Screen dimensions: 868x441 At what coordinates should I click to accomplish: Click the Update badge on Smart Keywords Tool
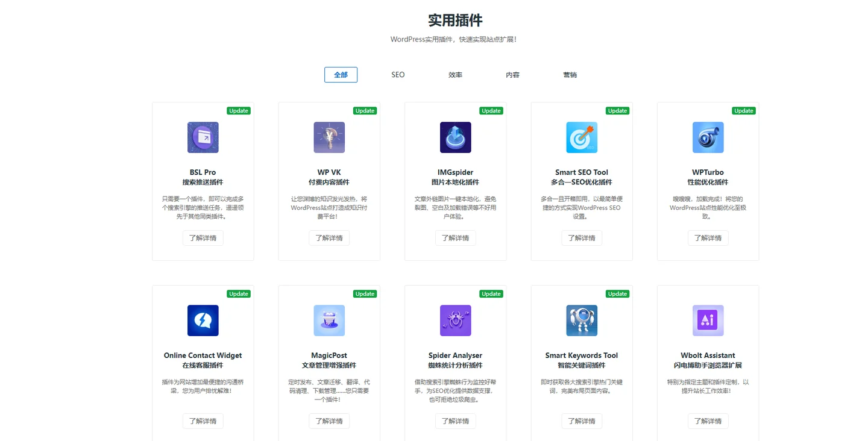click(618, 294)
